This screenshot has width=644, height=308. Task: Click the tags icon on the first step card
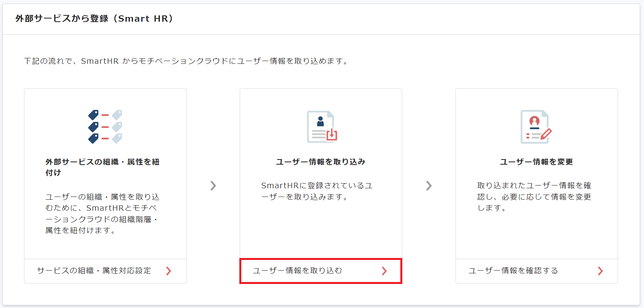point(105,126)
